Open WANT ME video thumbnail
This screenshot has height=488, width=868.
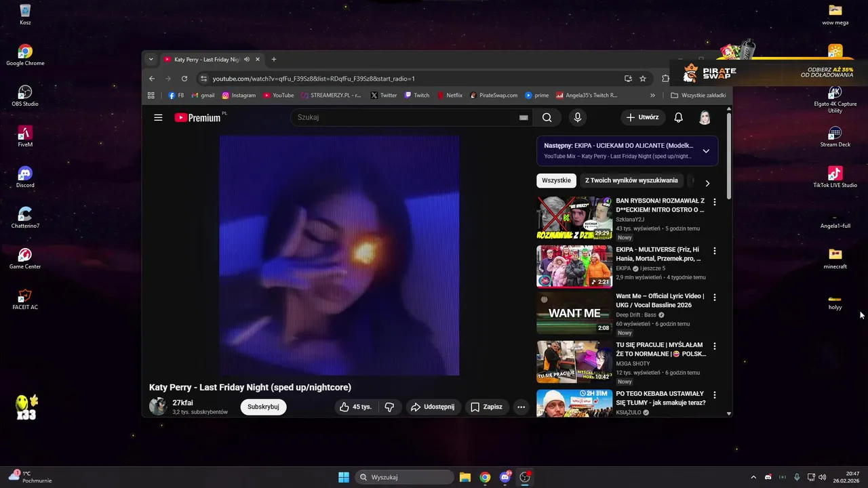coord(574,313)
